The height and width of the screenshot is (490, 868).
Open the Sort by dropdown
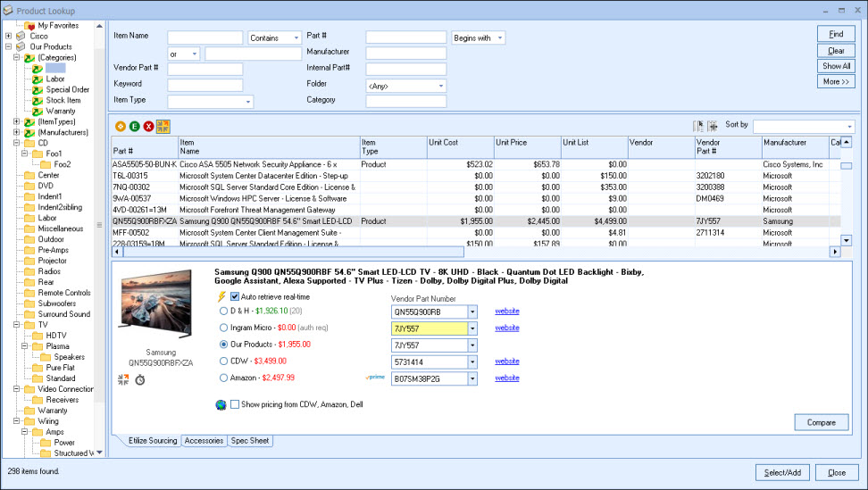(848, 127)
